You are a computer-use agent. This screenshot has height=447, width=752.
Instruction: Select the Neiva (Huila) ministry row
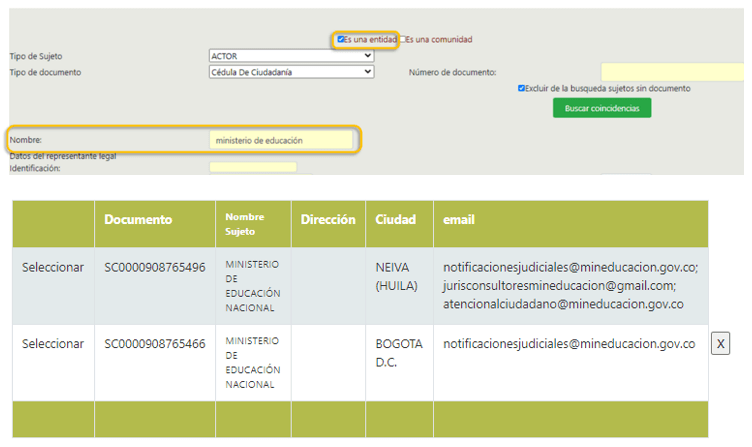click(x=53, y=268)
